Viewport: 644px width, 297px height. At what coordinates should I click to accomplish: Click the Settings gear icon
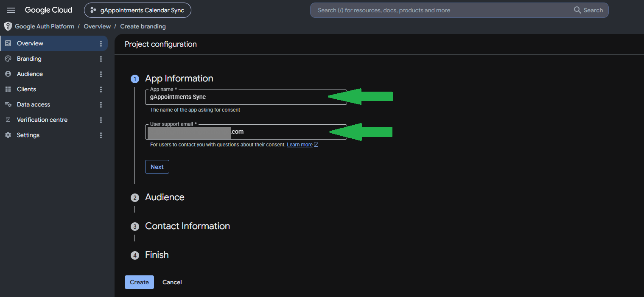coord(8,135)
